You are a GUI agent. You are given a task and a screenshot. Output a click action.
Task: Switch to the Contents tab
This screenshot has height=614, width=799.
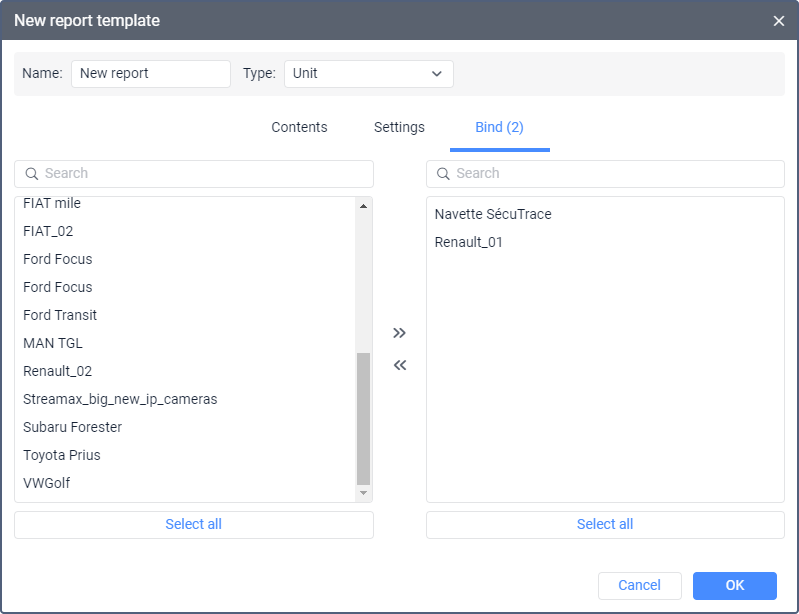(299, 127)
